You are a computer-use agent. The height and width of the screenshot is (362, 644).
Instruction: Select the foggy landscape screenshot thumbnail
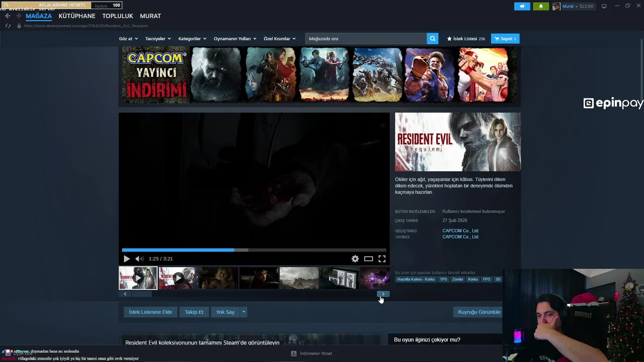pyautogui.click(x=299, y=278)
